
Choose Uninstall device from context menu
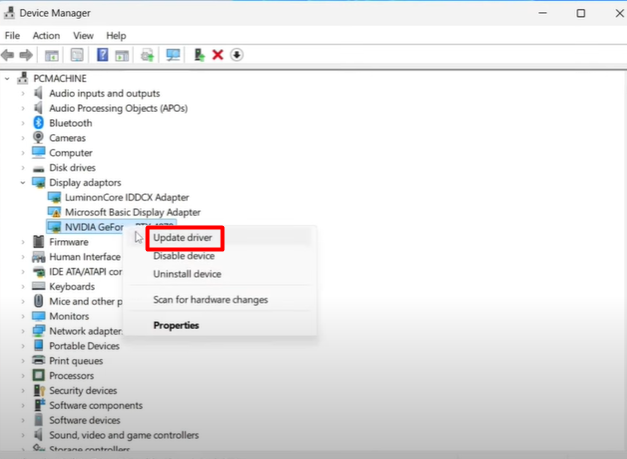(187, 274)
